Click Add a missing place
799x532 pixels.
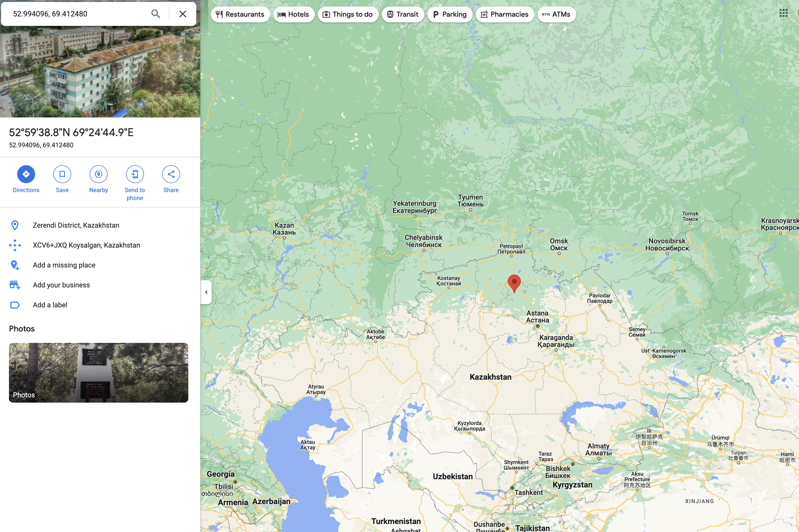click(64, 265)
